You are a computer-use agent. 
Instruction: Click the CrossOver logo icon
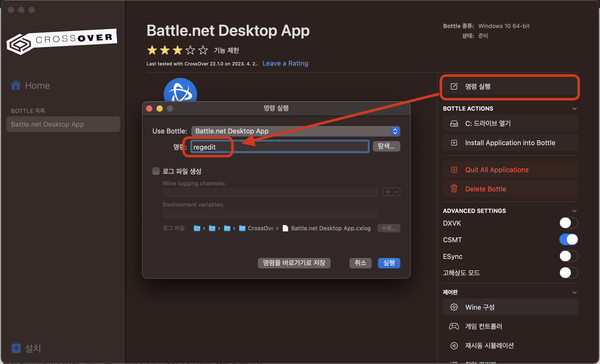point(19,44)
